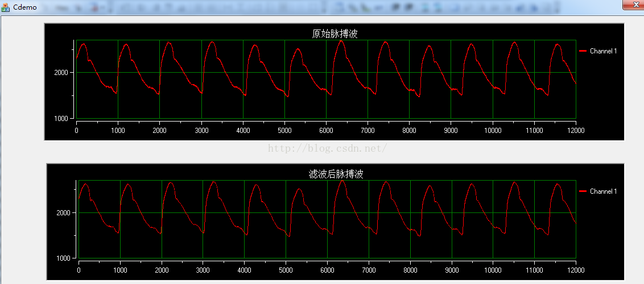Screen dimensions: 644x284
Task: Click Channel 1 legend label in 滤波后脉搏波 chart
Action: coord(604,191)
